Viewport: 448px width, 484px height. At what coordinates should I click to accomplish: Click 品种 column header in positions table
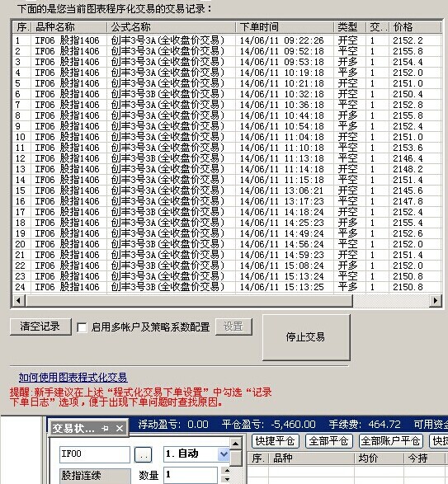point(311,458)
